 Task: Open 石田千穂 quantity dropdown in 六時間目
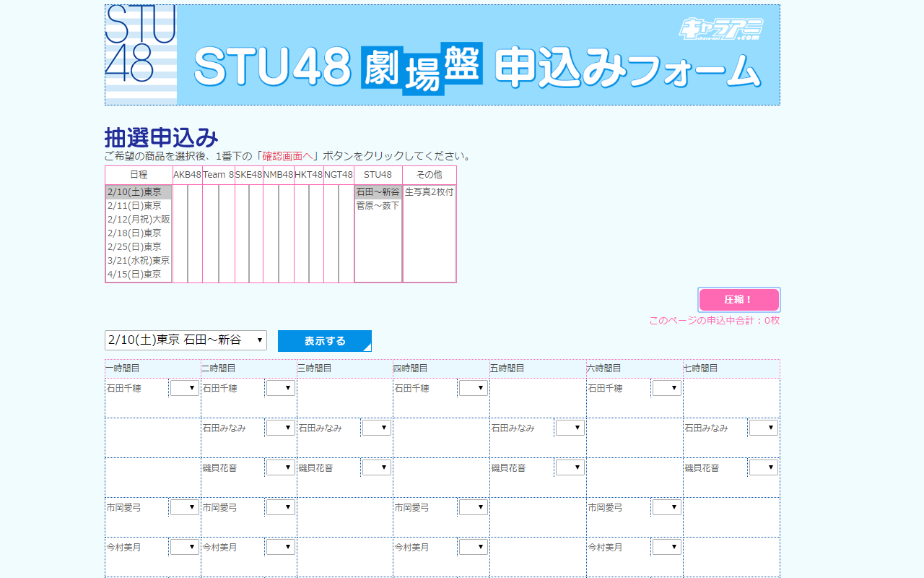pyautogui.click(x=667, y=388)
